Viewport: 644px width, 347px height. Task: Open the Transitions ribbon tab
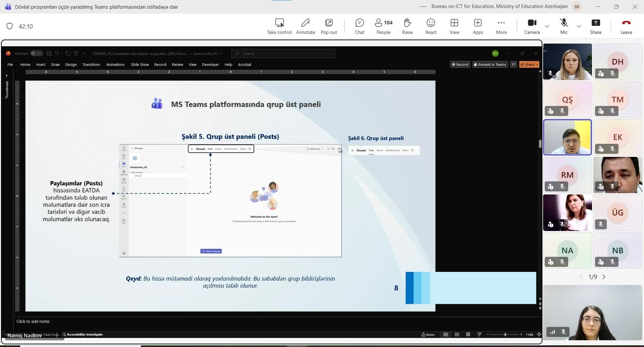(91, 64)
